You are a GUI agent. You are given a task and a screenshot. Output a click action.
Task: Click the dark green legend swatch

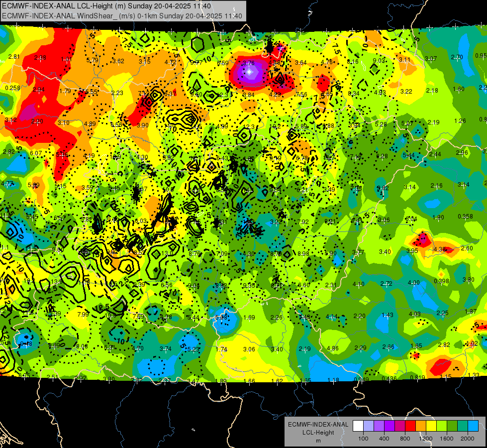click(452, 426)
